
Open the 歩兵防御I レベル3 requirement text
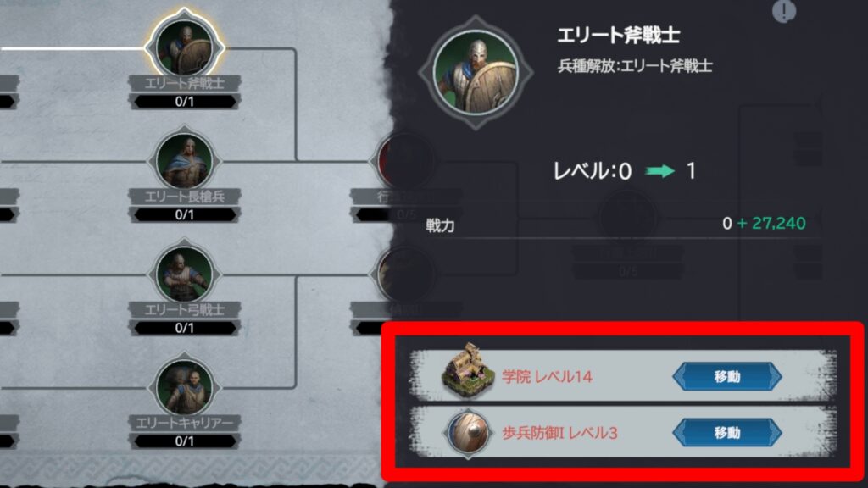[559, 433]
